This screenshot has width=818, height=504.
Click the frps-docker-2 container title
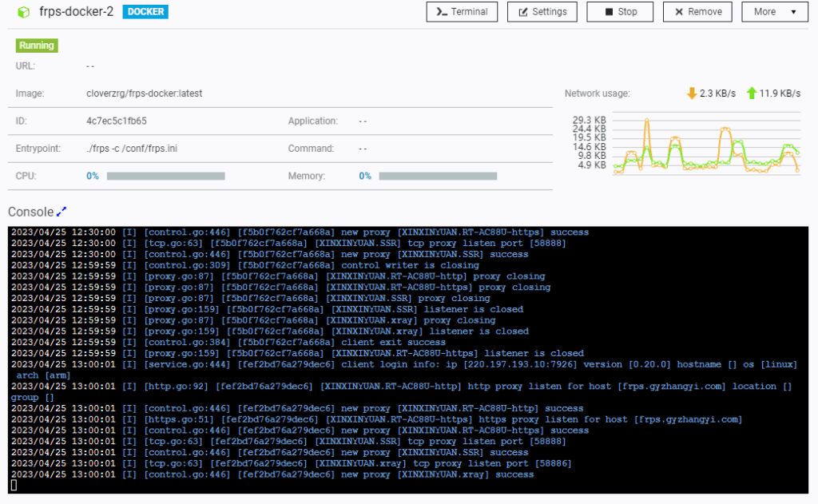point(76,11)
